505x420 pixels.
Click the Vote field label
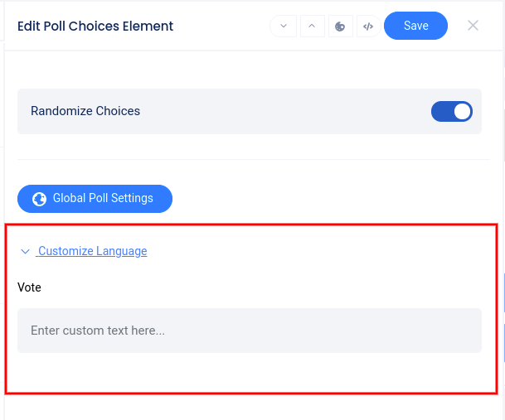click(x=29, y=287)
